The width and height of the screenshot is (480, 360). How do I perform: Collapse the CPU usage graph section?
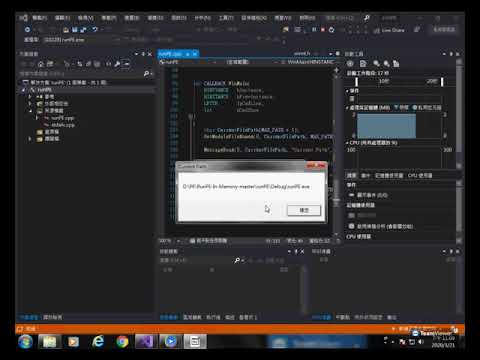pos(347,143)
